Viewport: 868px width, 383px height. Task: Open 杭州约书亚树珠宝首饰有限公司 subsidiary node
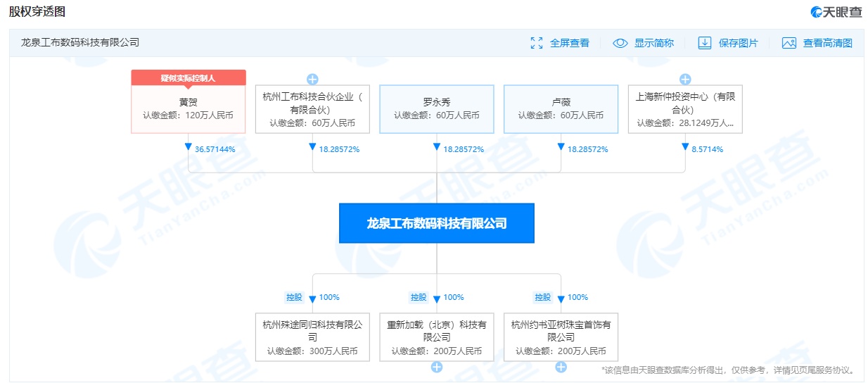(561, 337)
